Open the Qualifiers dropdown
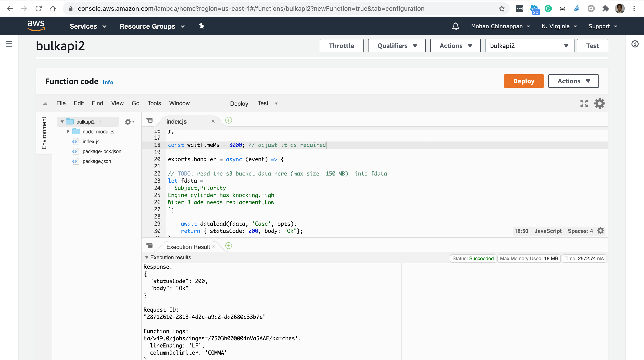The image size is (644, 360). 396,46
